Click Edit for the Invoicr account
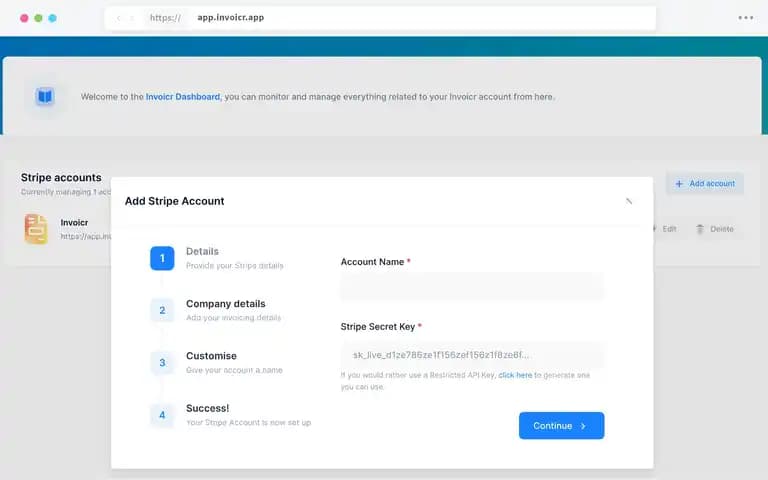The image size is (768, 480). coord(664,229)
